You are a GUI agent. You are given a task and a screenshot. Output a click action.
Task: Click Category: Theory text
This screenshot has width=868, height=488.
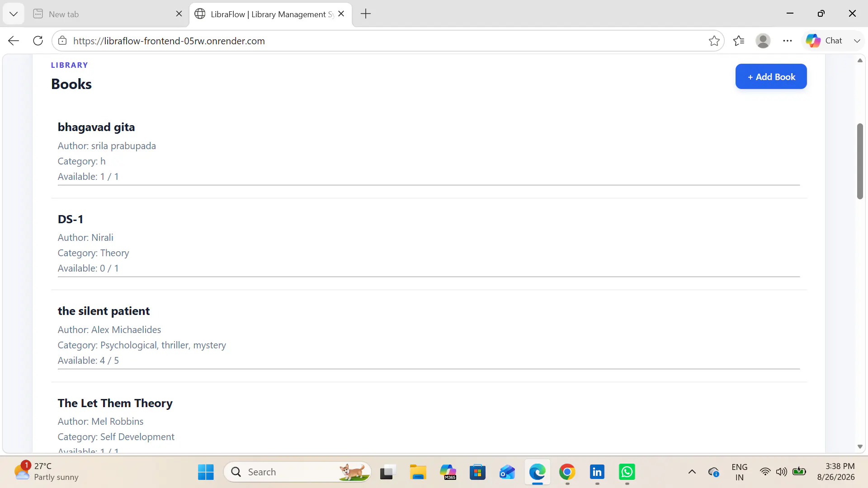coord(93,253)
